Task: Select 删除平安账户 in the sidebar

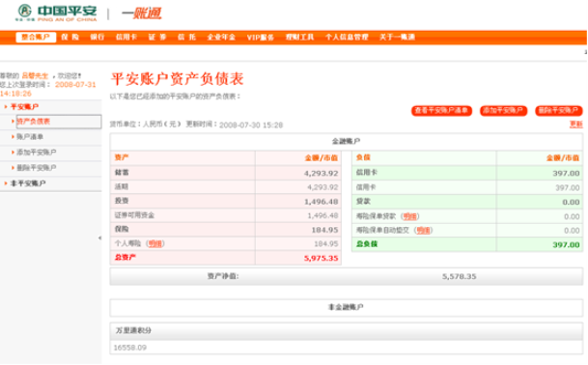Action: click(37, 168)
